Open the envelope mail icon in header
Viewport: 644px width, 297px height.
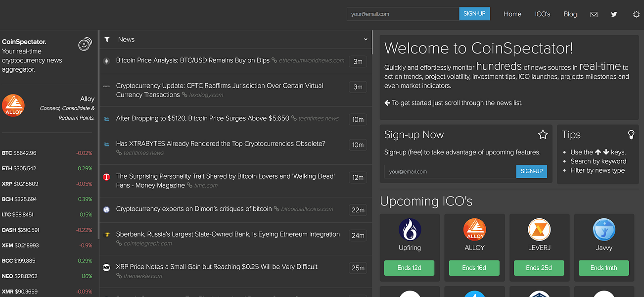click(594, 14)
